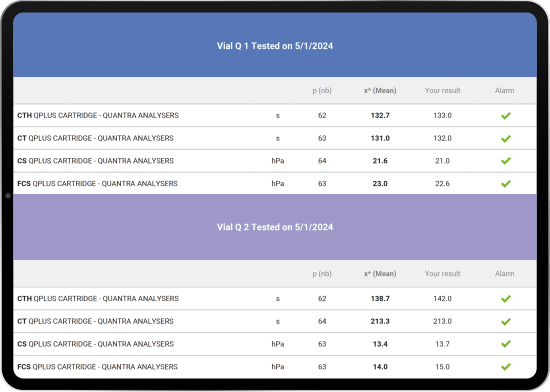The image size is (550, 392).
Task: Click the p (nb) value 62 in Vial Q 2 CTH row
Action: click(322, 298)
